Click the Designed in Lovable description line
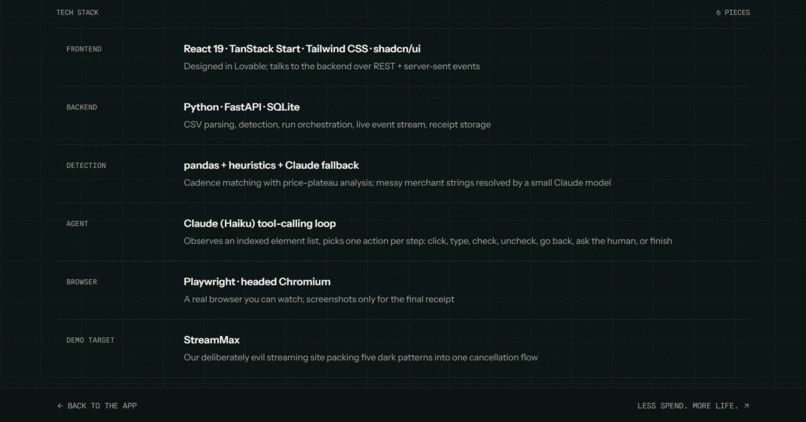The width and height of the screenshot is (806, 422). pos(332,66)
